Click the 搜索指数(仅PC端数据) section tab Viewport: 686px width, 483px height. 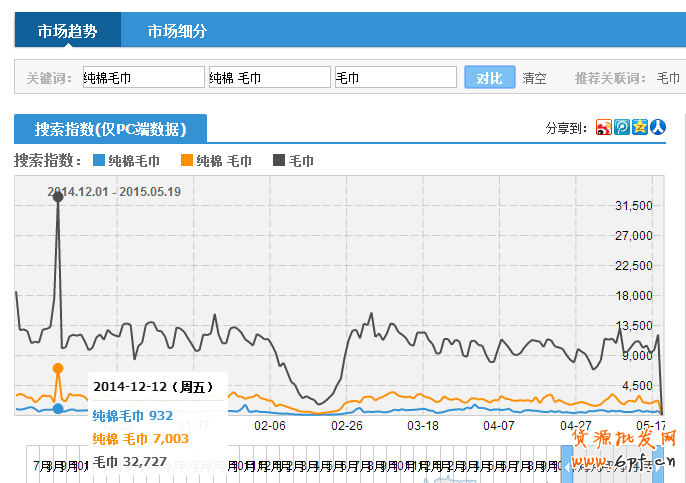pos(110,128)
